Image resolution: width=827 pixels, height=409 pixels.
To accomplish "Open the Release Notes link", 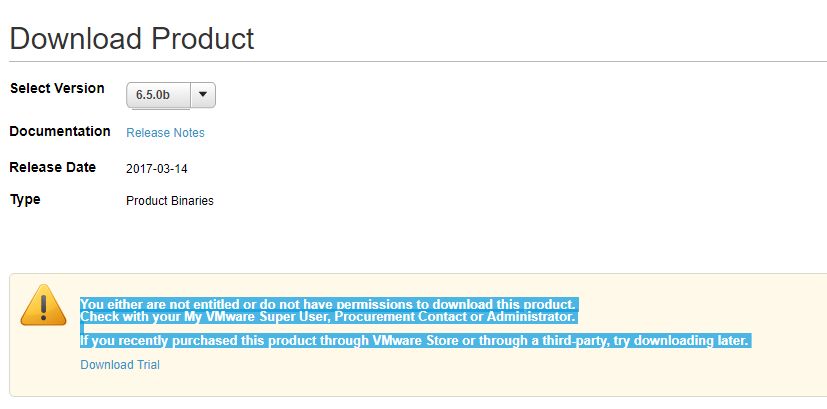I will 165,133.
